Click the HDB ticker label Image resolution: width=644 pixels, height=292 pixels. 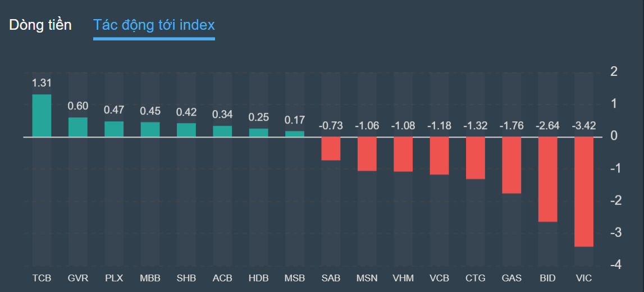pyautogui.click(x=258, y=278)
